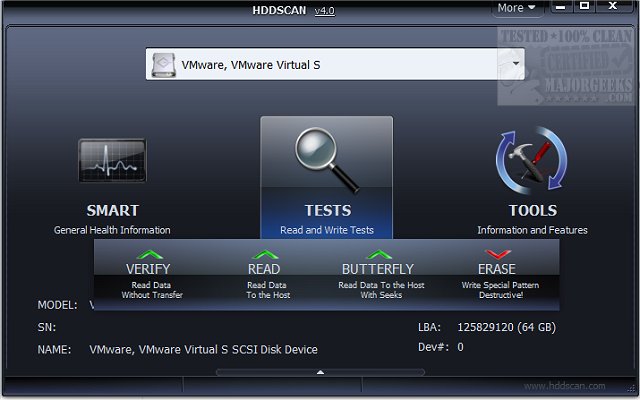Click the NAME value 'SCSI Disk Device'
Screen dimensions: 640x400
click(x=275, y=349)
